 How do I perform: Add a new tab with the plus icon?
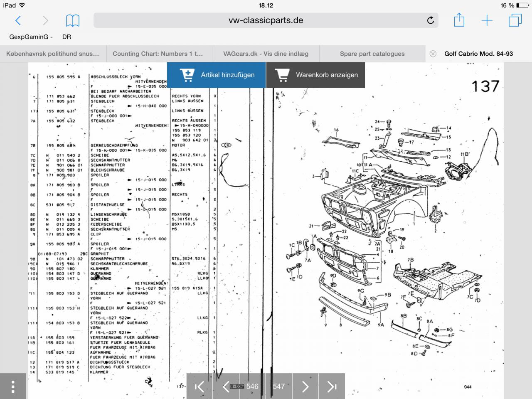tap(487, 20)
